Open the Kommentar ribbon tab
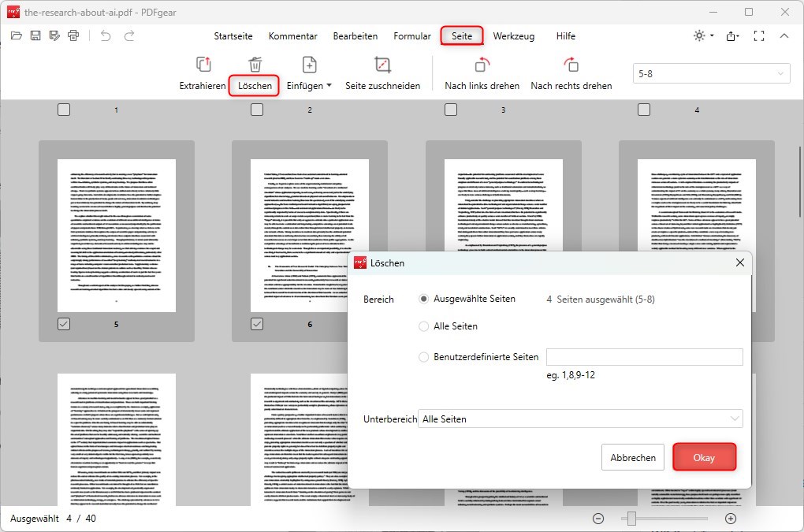 coord(292,35)
